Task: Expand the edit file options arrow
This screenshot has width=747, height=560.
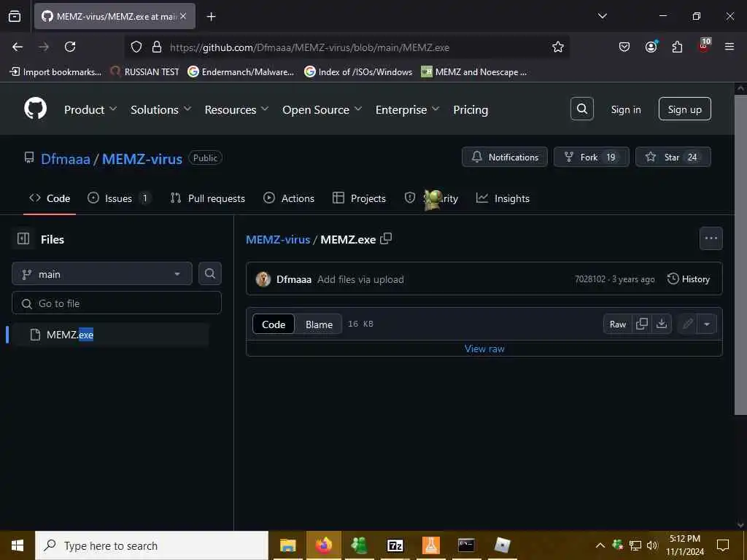Action: pyautogui.click(x=707, y=324)
